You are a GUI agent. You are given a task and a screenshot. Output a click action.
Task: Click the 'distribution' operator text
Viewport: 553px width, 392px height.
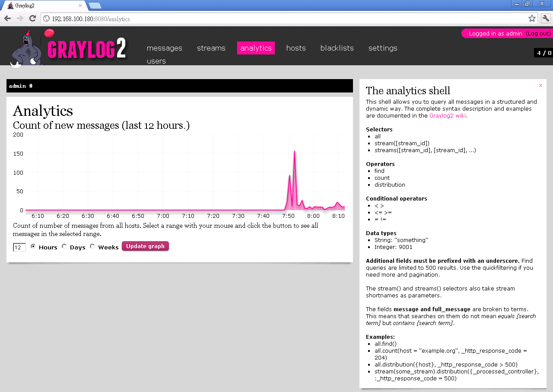tap(390, 185)
